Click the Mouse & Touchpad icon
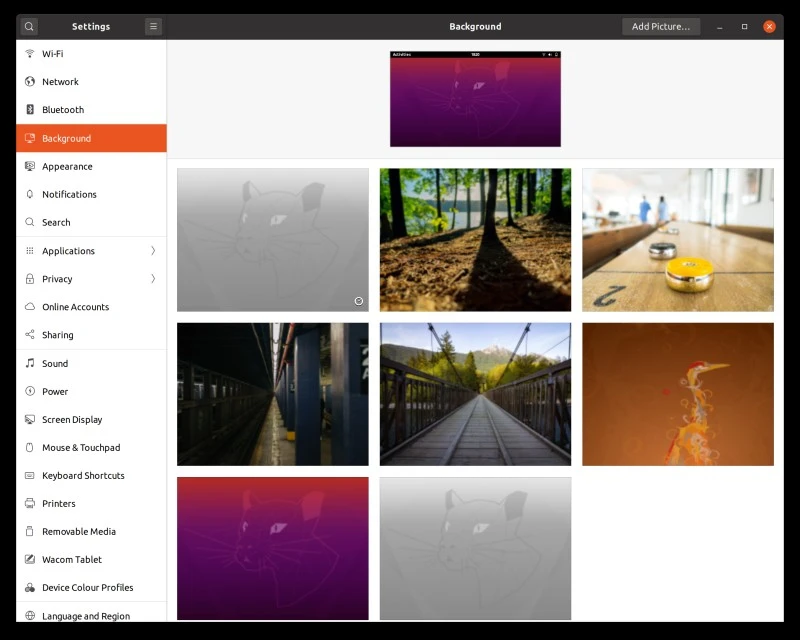Viewport: 800px width, 640px height. (x=29, y=447)
